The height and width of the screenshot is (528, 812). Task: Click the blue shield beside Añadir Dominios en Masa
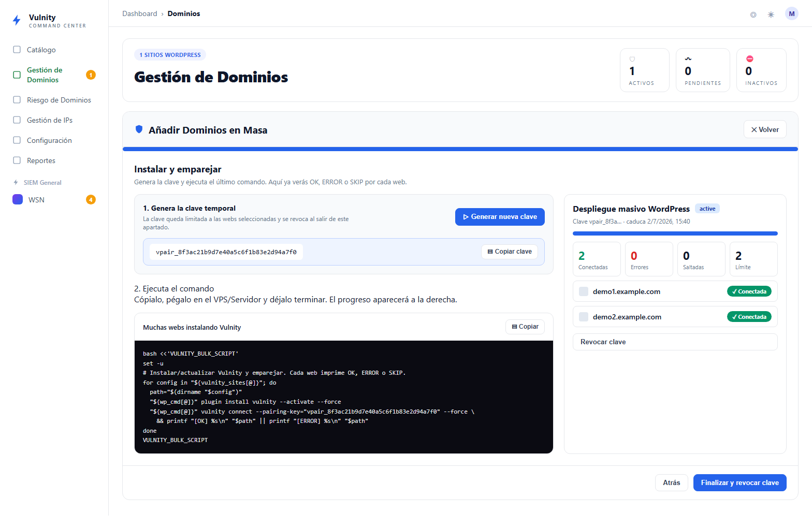(x=139, y=129)
